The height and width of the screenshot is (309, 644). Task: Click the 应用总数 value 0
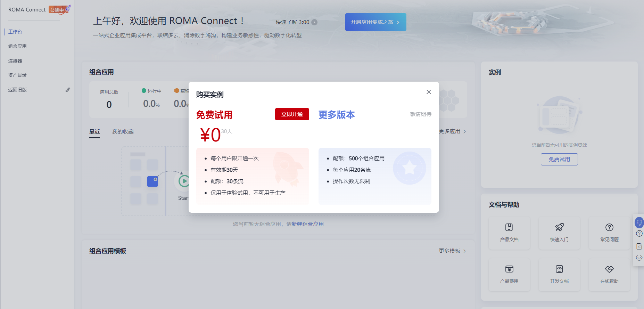[x=109, y=105]
